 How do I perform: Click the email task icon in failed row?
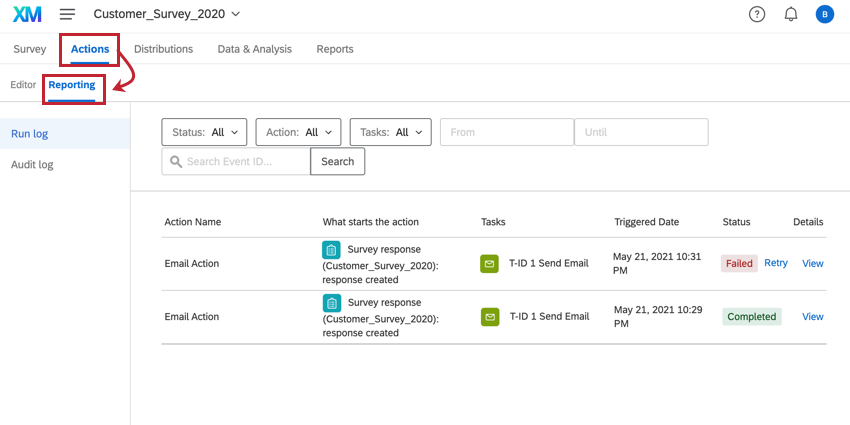(x=490, y=263)
